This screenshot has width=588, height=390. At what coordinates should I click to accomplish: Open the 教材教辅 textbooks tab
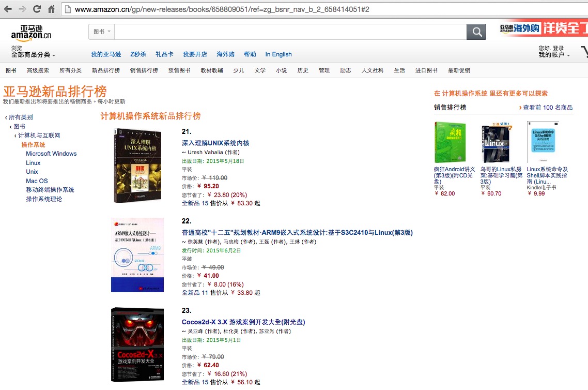pyautogui.click(x=212, y=70)
